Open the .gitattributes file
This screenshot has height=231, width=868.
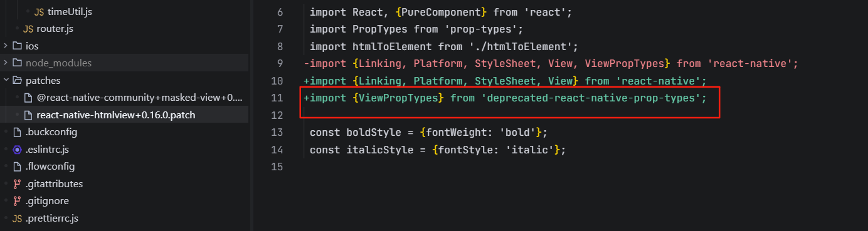(x=54, y=184)
